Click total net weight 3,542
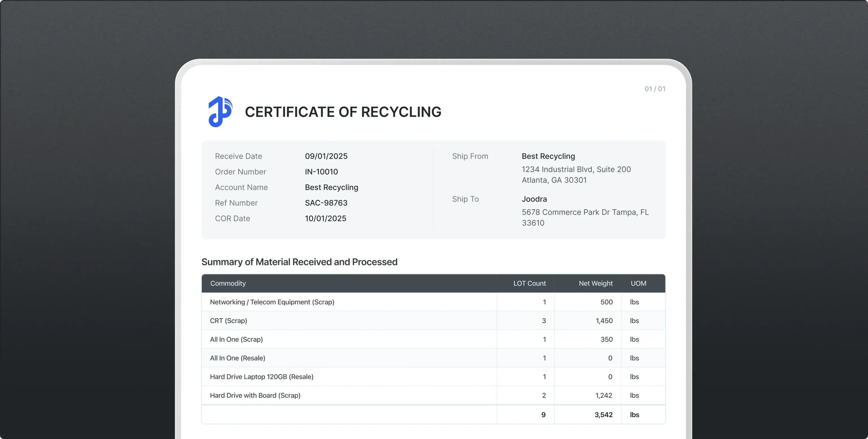 coord(603,415)
